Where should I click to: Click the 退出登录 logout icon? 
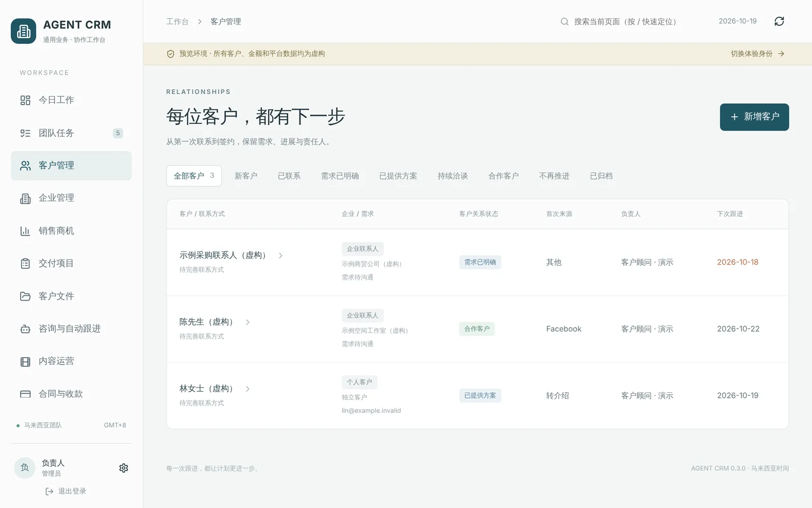coord(49,491)
